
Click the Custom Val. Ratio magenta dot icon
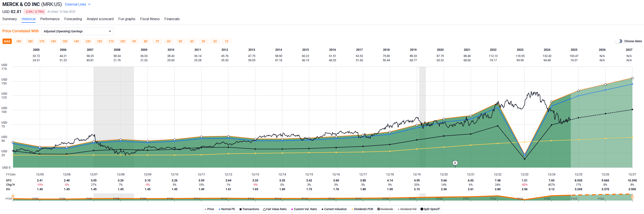pos(292,209)
